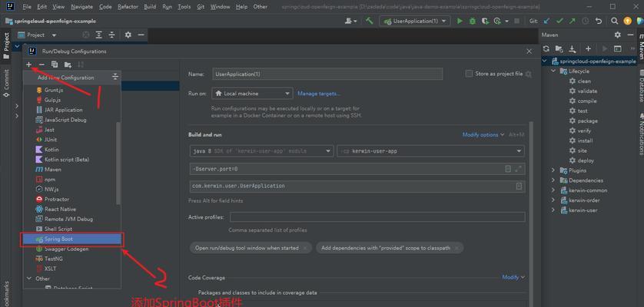This screenshot has height=307, width=644.
Task: Open the Refactor menu
Action: (x=128, y=7)
